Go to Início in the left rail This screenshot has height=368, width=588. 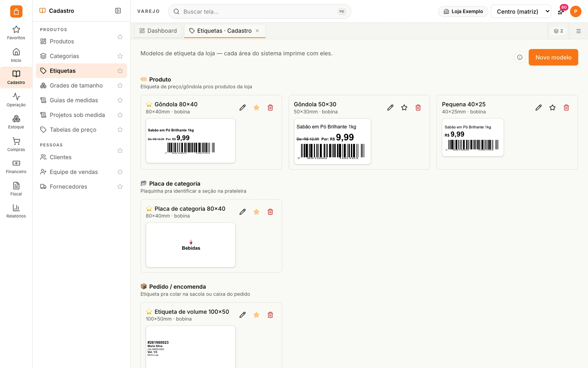(x=16, y=55)
